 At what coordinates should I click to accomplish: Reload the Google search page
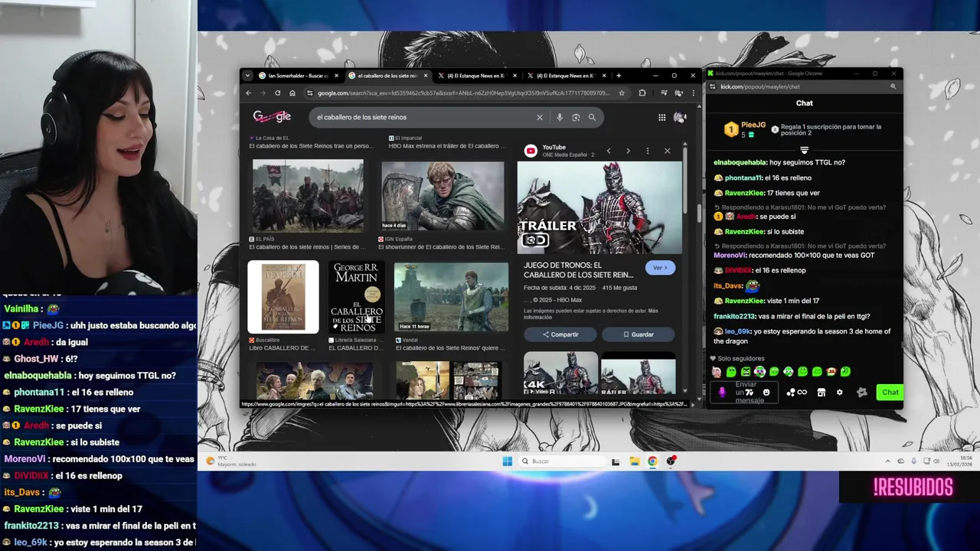point(277,93)
